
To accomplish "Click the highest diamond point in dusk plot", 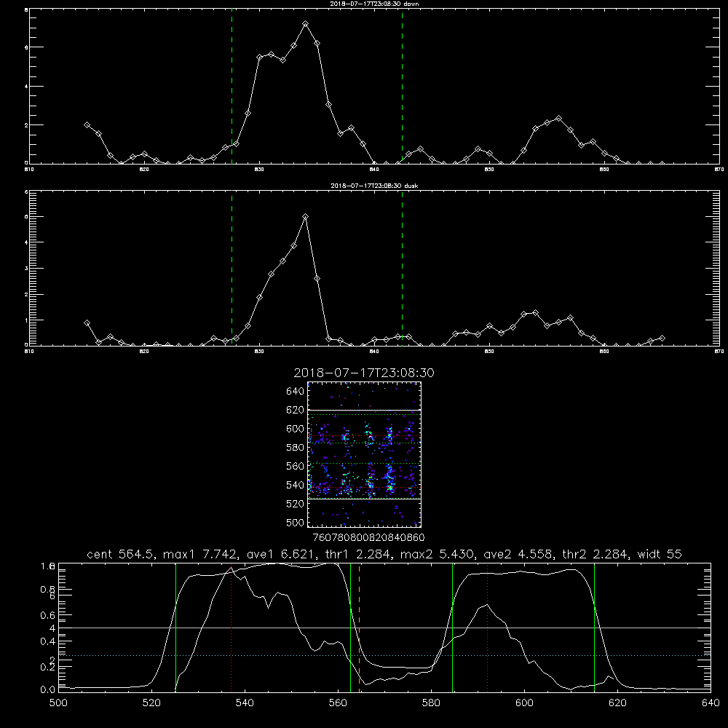I will point(305,216).
